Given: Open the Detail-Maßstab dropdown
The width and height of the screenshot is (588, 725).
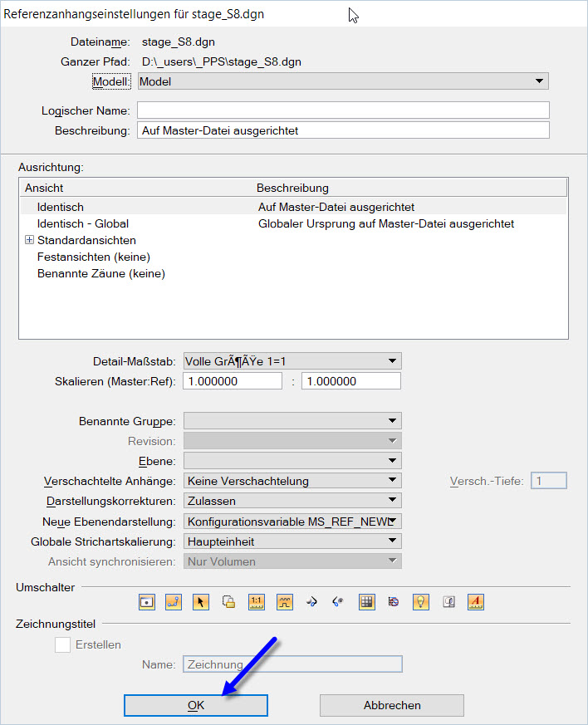Looking at the screenshot, I should (x=292, y=361).
